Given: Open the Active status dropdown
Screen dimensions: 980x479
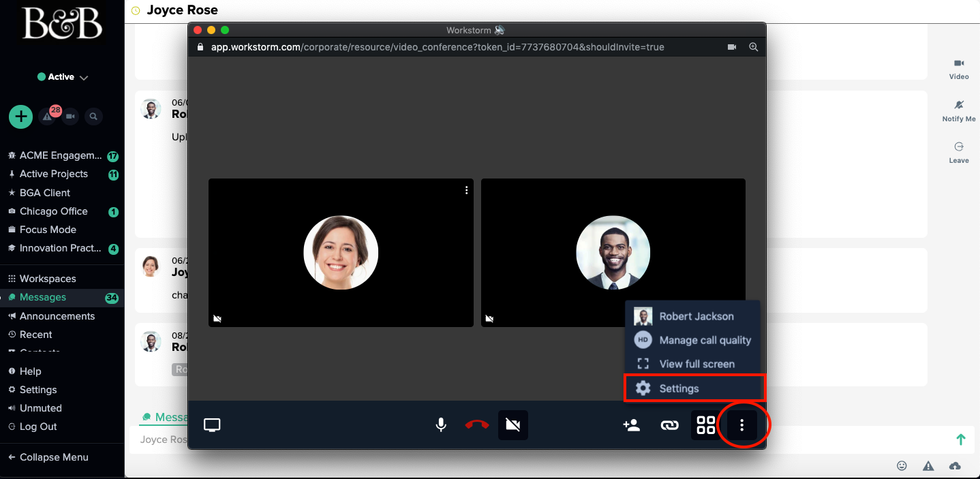Looking at the screenshot, I should click(63, 77).
